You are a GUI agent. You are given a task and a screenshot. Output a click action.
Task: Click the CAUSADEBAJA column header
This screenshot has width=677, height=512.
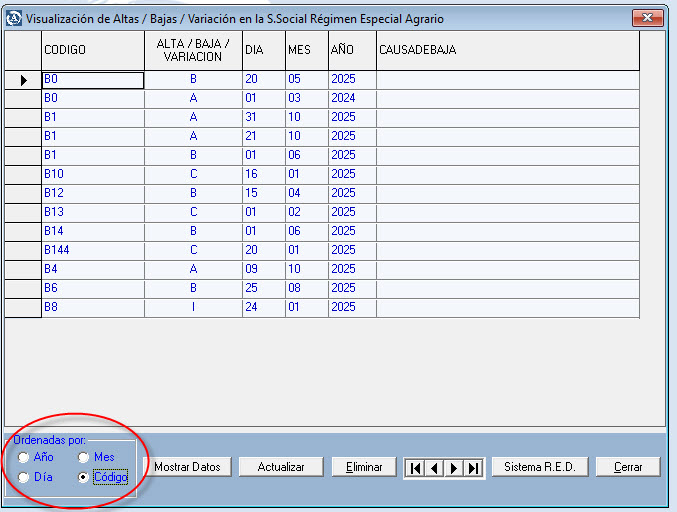tap(506, 50)
